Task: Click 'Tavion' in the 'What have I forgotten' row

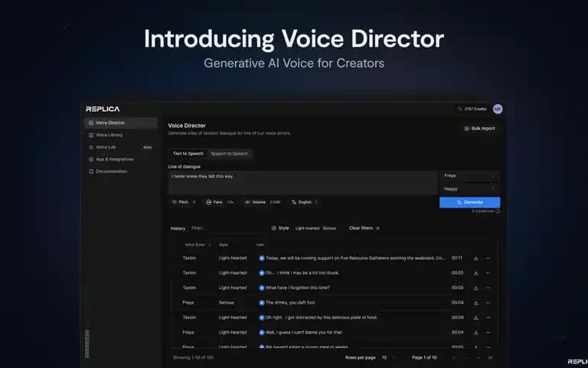Action: pyautogui.click(x=189, y=288)
